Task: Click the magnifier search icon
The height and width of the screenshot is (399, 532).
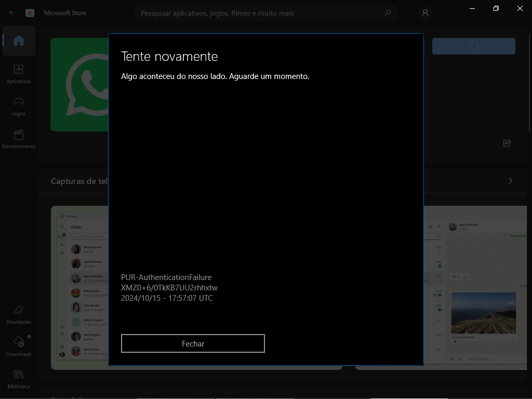Action: pyautogui.click(x=388, y=13)
